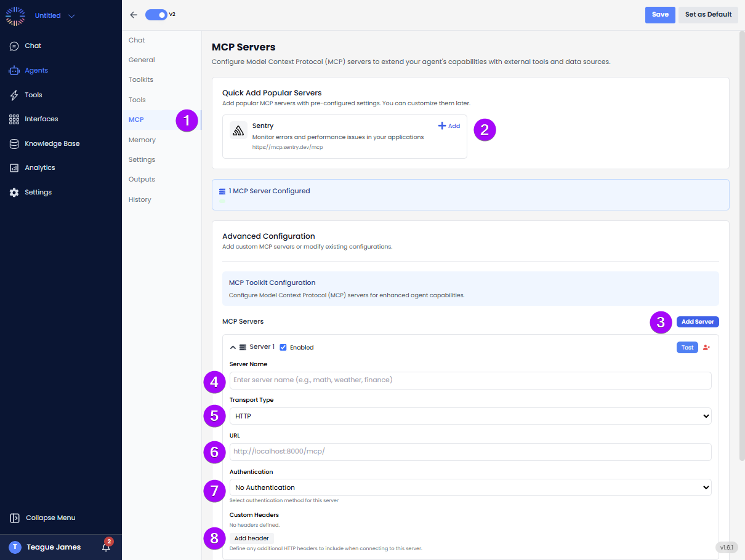Click the Add Server button
Image resolution: width=745 pixels, height=560 pixels.
pos(697,321)
